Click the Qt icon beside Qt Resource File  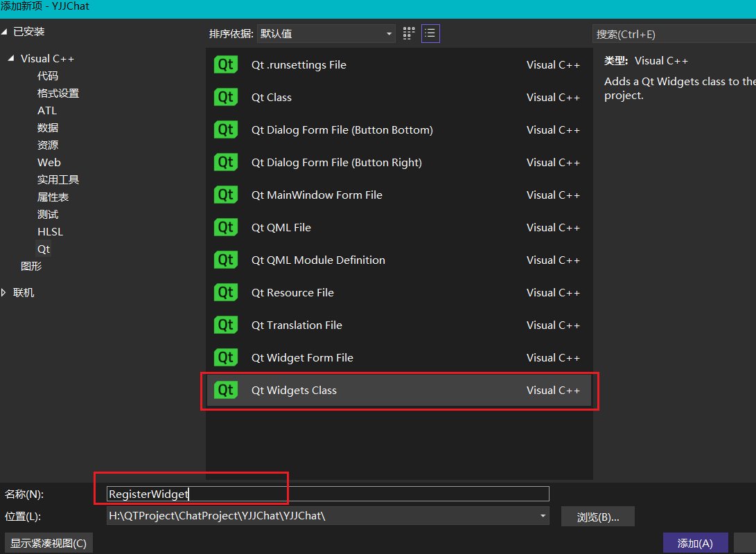[x=226, y=292]
